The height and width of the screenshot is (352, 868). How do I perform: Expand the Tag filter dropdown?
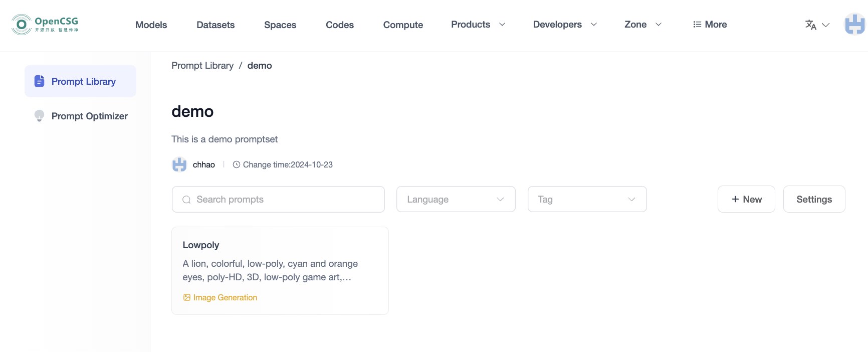[x=587, y=199]
